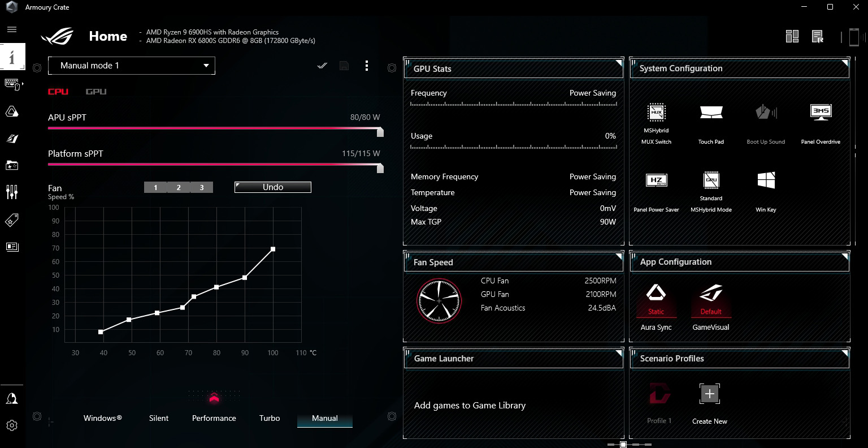Toggle Panel Overdrive
The height and width of the screenshot is (448, 868).
821,112
